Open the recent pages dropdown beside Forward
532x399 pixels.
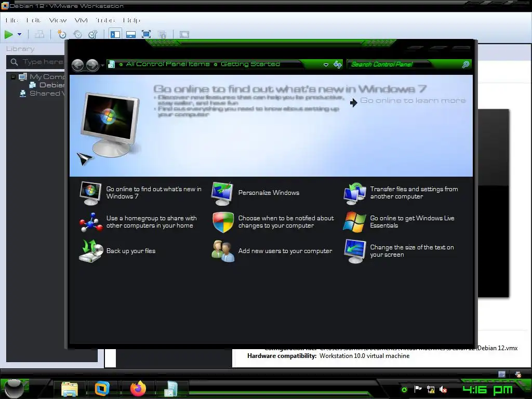point(102,65)
